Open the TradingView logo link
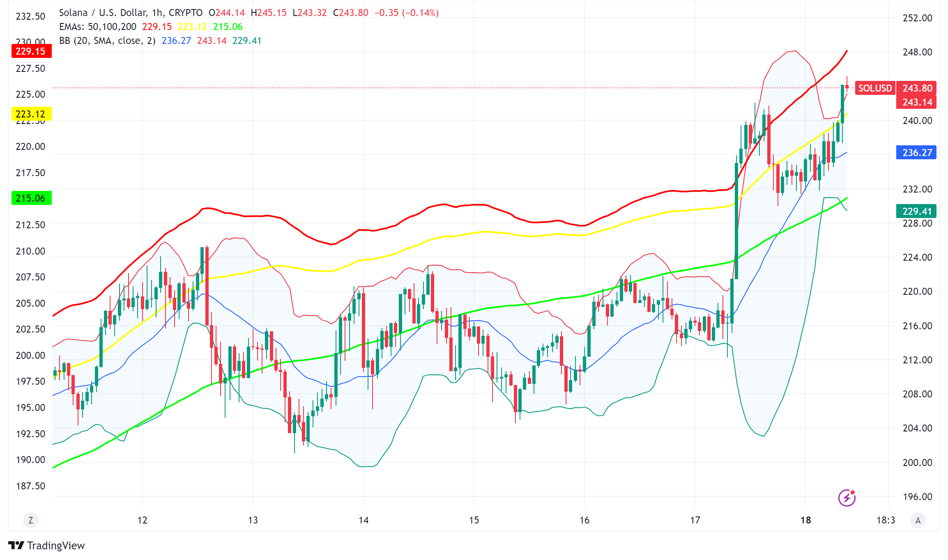948x560 pixels. tap(46, 545)
